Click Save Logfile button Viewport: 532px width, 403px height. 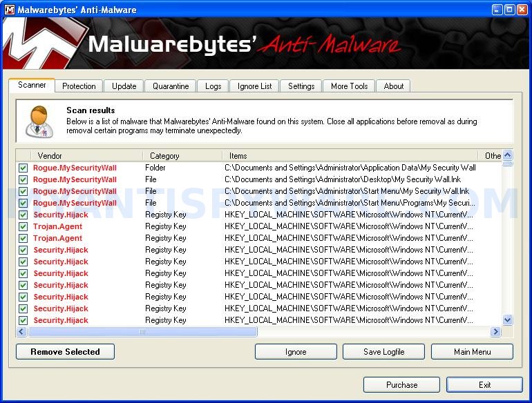tap(383, 352)
